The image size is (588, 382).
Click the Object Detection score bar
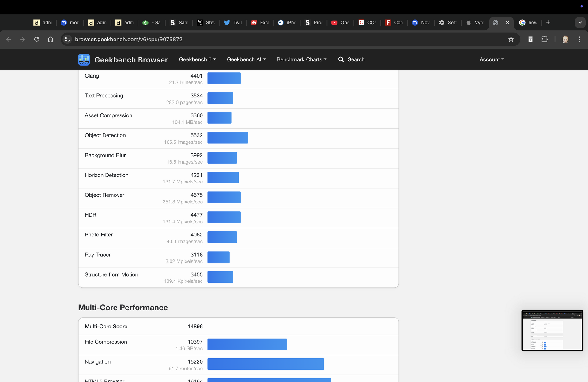pos(228,138)
